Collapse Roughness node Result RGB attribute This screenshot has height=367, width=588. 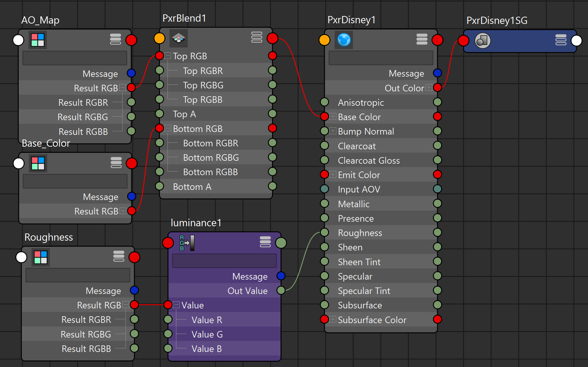click(126, 305)
